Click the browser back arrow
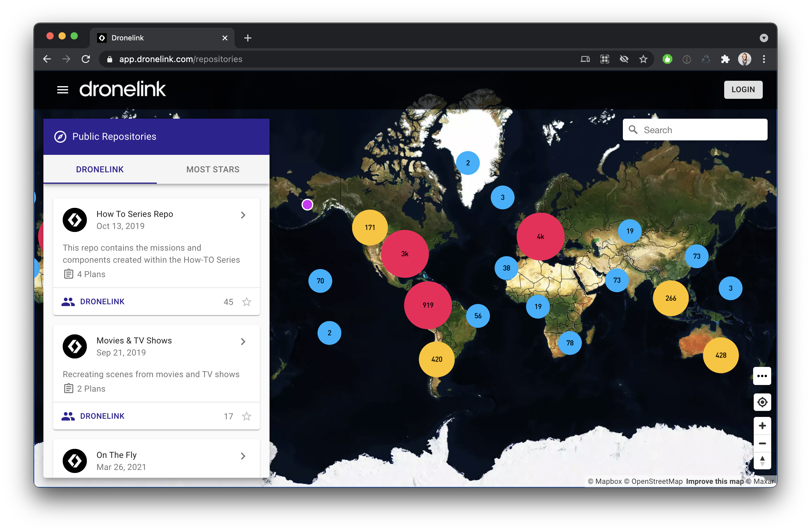Viewport: 811px width, 532px height. (47, 59)
